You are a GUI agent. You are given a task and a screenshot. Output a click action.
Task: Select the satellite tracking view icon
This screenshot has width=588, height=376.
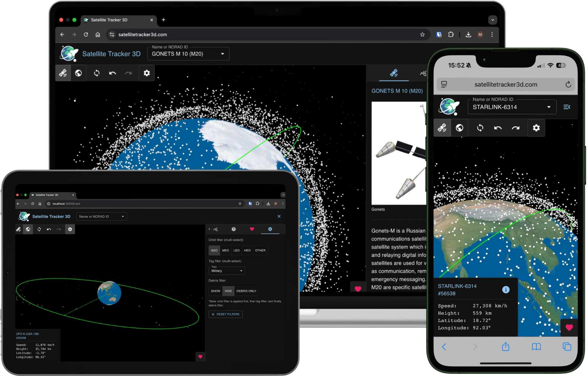click(63, 73)
